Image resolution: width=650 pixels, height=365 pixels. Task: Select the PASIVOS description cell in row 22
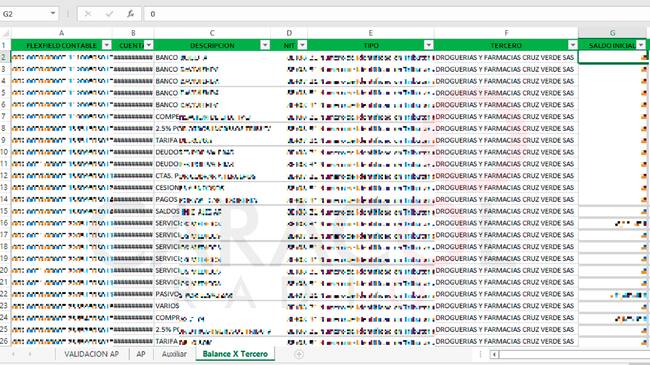point(212,294)
